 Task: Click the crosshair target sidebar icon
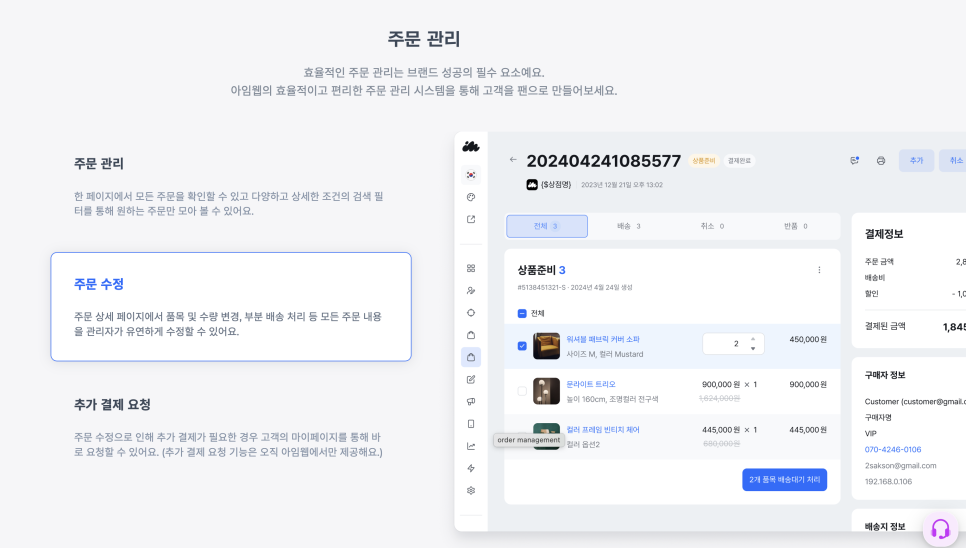point(471,313)
